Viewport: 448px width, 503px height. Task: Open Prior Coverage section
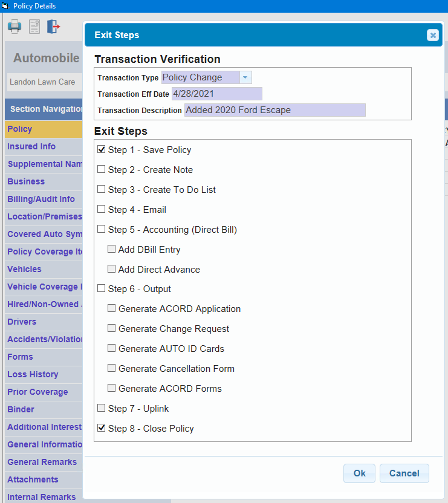click(x=44, y=392)
